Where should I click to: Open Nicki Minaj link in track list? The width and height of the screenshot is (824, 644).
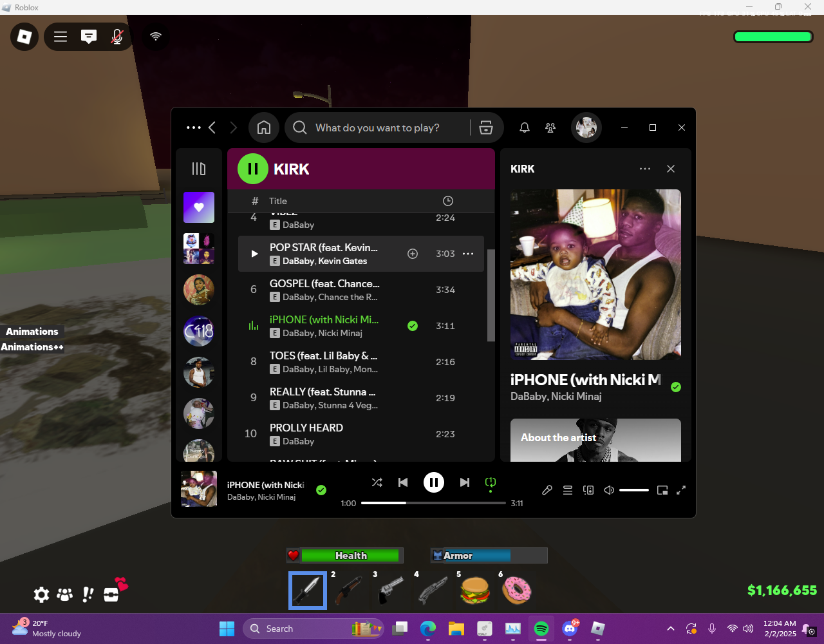point(341,333)
